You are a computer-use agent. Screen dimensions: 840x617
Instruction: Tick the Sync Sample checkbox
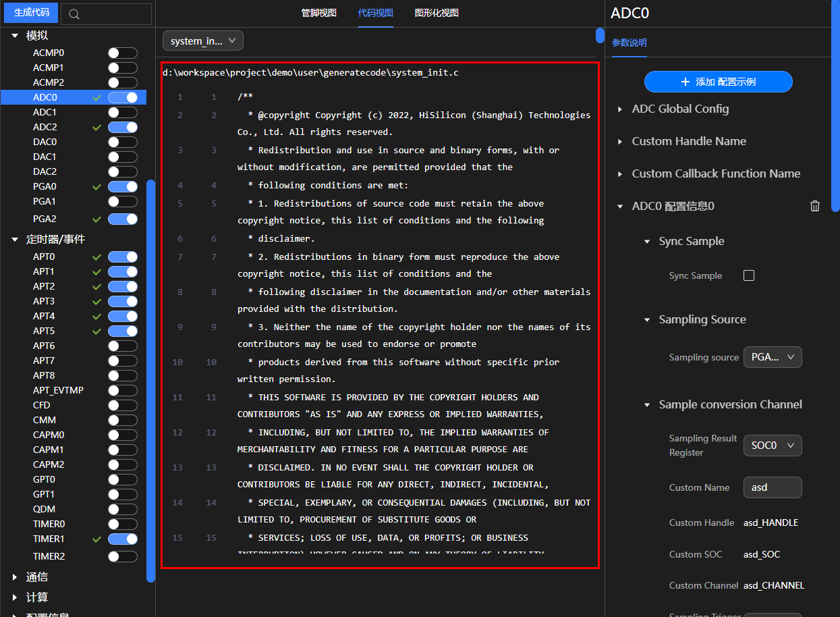click(x=748, y=275)
